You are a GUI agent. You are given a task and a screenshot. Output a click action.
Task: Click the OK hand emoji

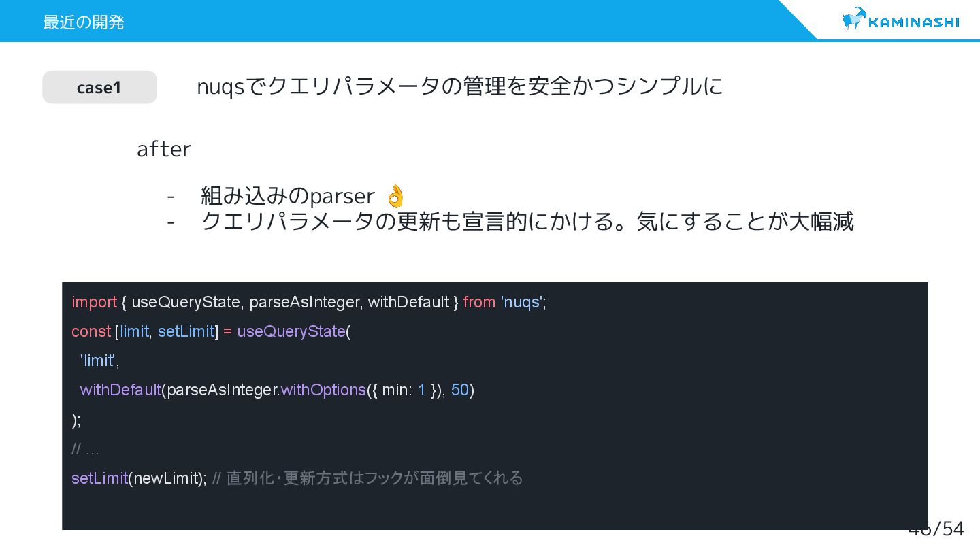pos(395,196)
